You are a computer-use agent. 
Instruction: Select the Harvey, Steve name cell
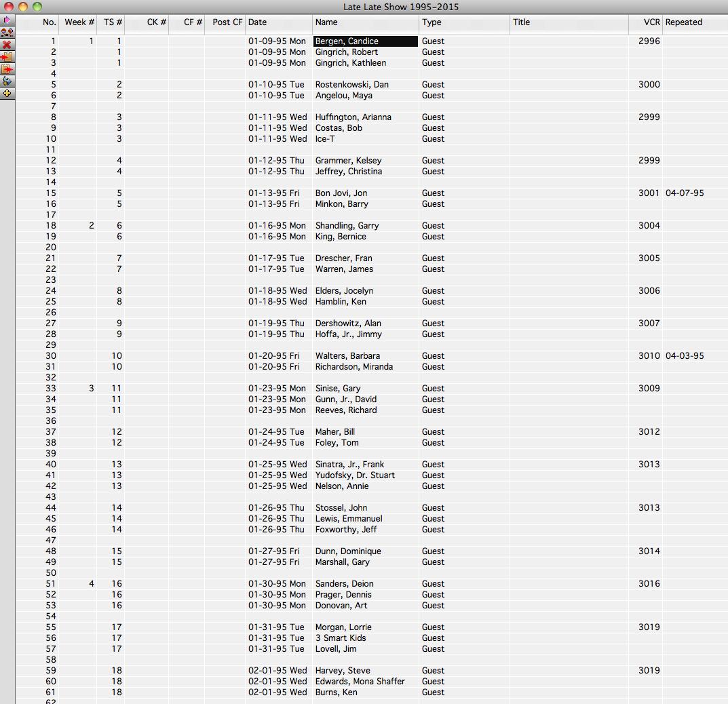[366, 671]
